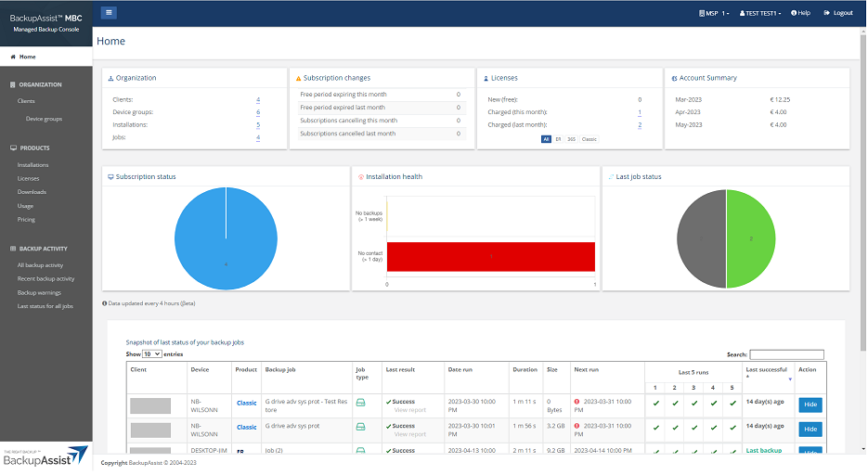Open Licenses in the sidebar
Screen dimensions: 868x475
pyautogui.click(x=28, y=179)
